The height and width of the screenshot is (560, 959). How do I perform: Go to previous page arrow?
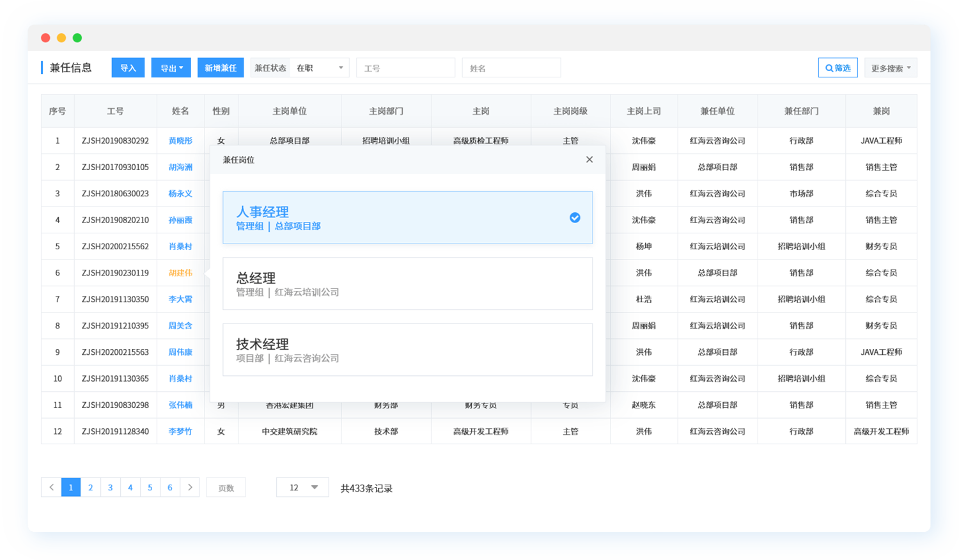point(51,487)
